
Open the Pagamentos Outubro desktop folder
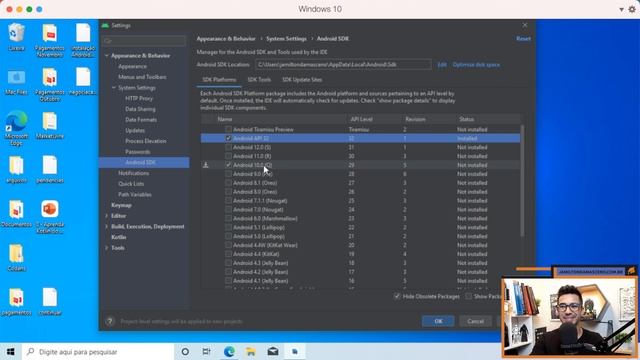[x=49, y=84]
